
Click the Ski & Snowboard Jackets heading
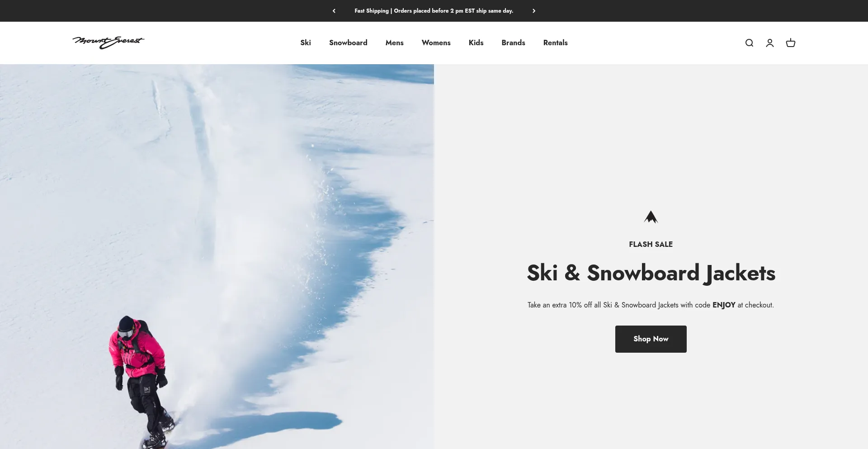[x=651, y=273]
